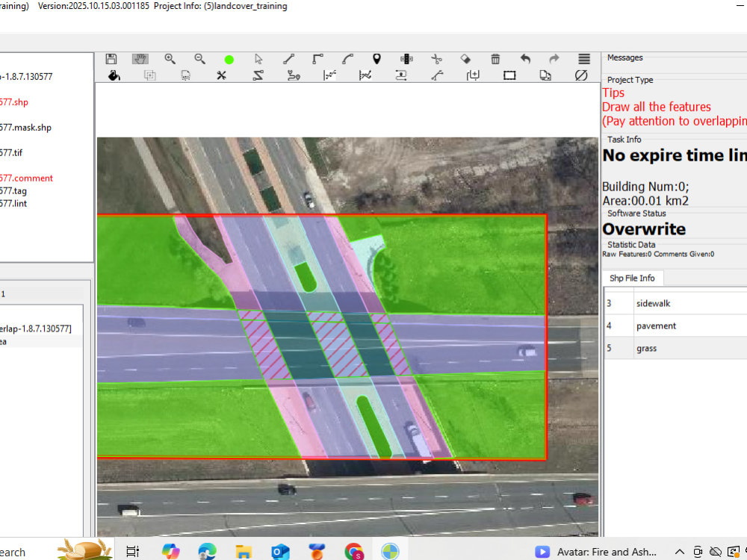Click the split/align center tool icon
The height and width of the screenshot is (560, 747).
406,58
